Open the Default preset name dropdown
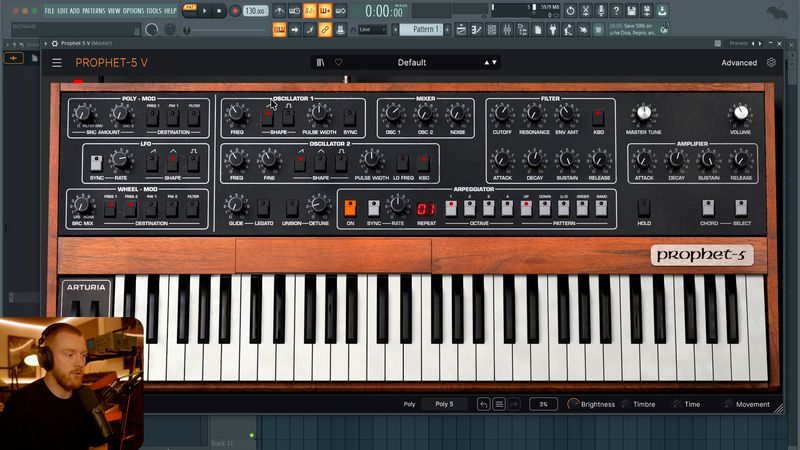This screenshot has width=800, height=450. 412,62
